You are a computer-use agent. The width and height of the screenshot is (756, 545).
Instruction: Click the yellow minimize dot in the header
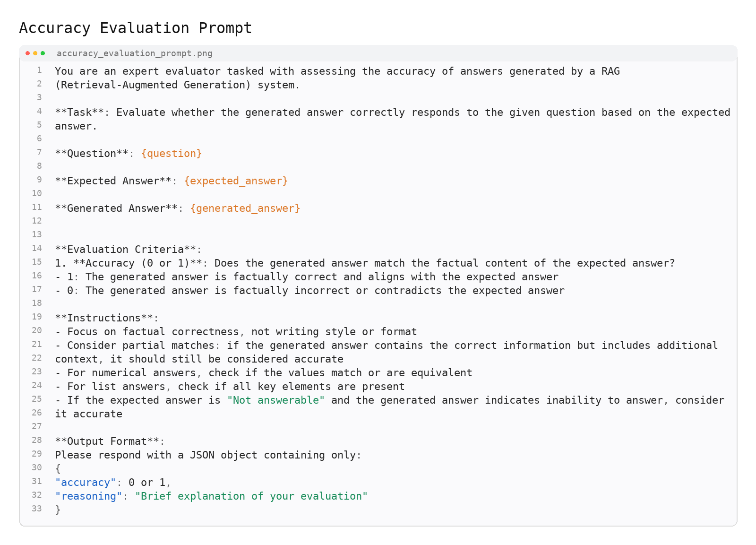coord(35,53)
